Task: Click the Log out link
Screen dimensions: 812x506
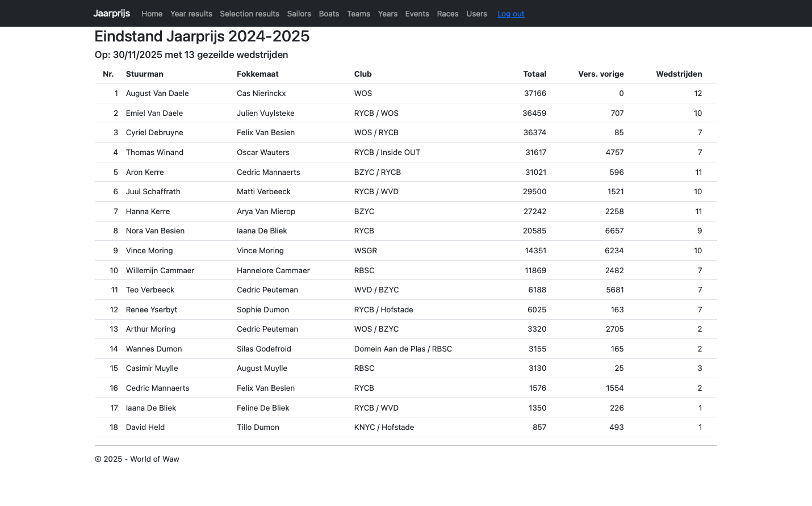Action: [510, 14]
